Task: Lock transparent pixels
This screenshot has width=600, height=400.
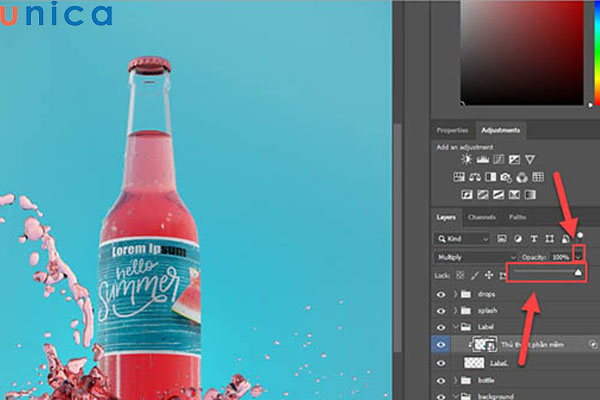Action: coord(460,275)
